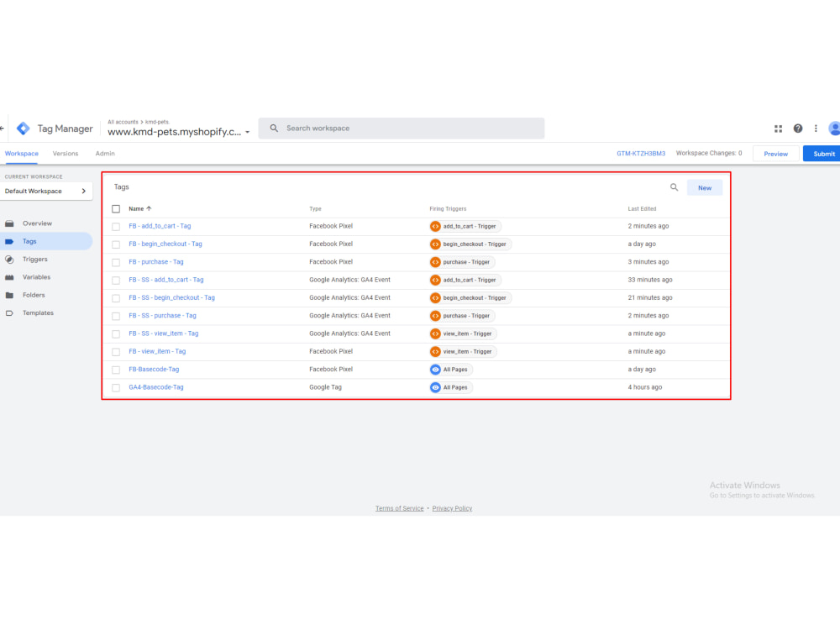
Task: Open the Privacy Policy link
Action: pyautogui.click(x=452, y=508)
